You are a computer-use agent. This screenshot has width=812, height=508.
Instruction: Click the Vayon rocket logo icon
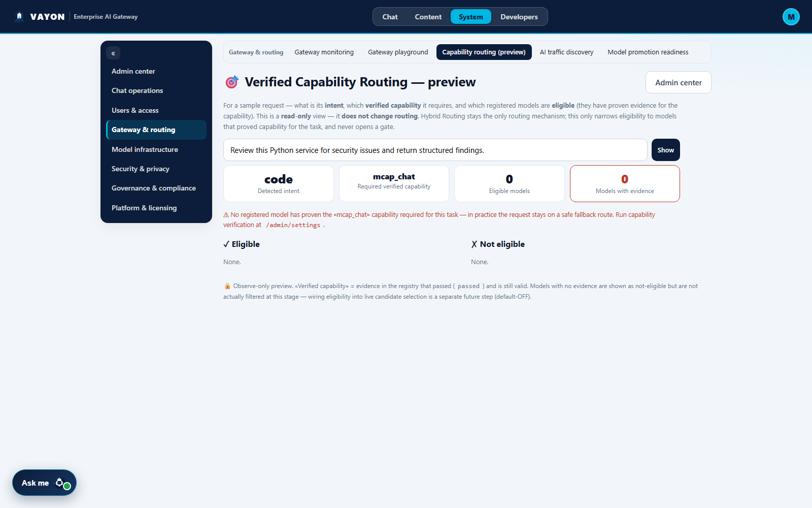pyautogui.click(x=19, y=17)
